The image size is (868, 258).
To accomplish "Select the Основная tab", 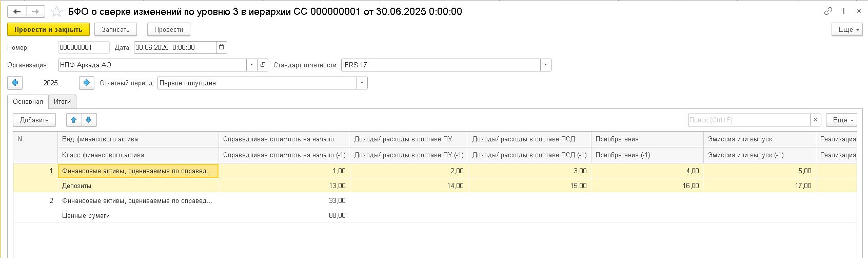I will [x=28, y=101].
